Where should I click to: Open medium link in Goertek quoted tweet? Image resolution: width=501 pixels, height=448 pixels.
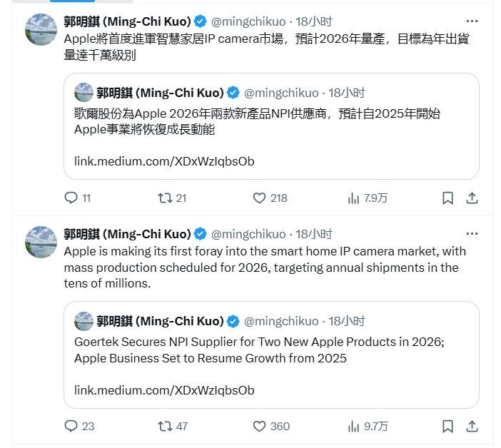point(164,390)
